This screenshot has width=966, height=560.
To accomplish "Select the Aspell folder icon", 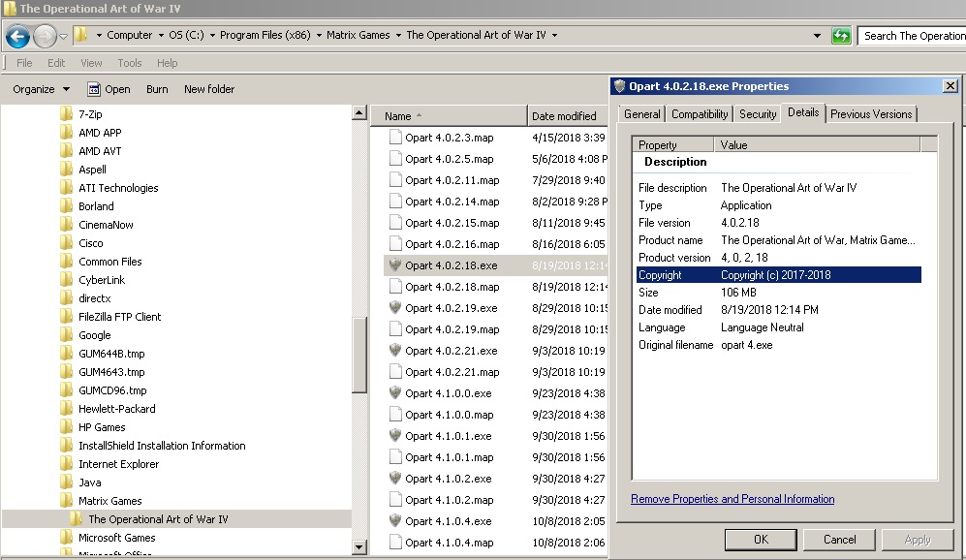I will pyautogui.click(x=67, y=170).
